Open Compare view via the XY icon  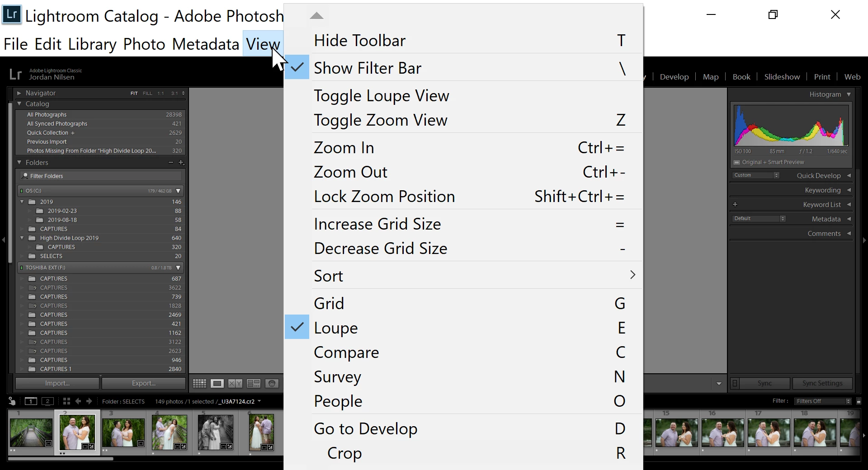pyautogui.click(x=235, y=384)
